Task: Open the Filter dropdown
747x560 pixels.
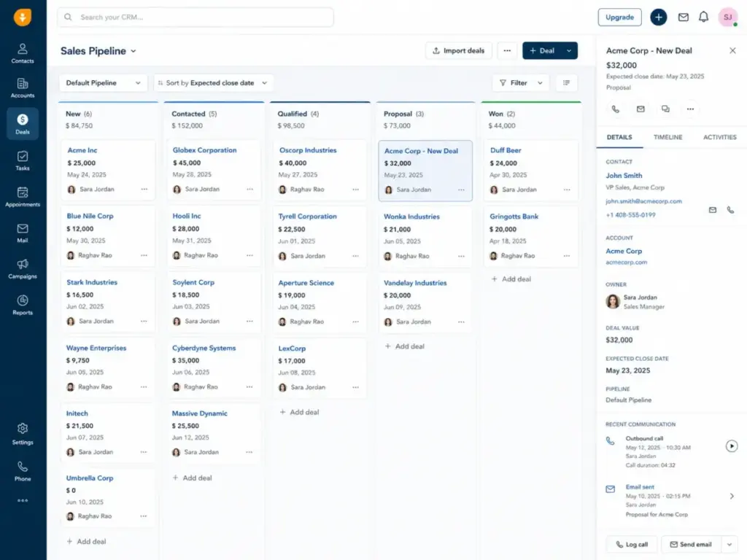Action: (x=521, y=83)
